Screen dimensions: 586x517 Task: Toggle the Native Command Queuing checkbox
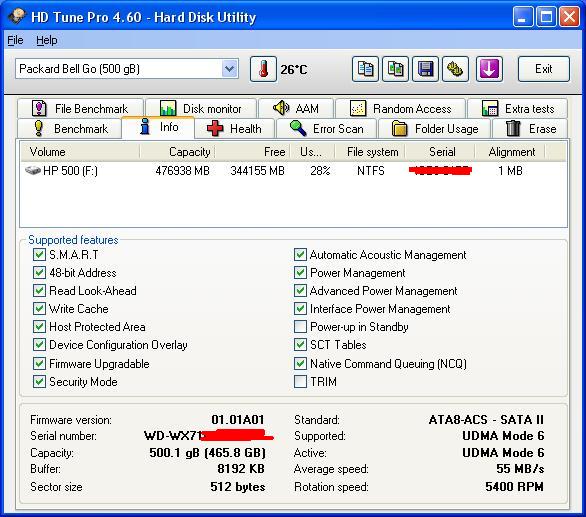300,363
